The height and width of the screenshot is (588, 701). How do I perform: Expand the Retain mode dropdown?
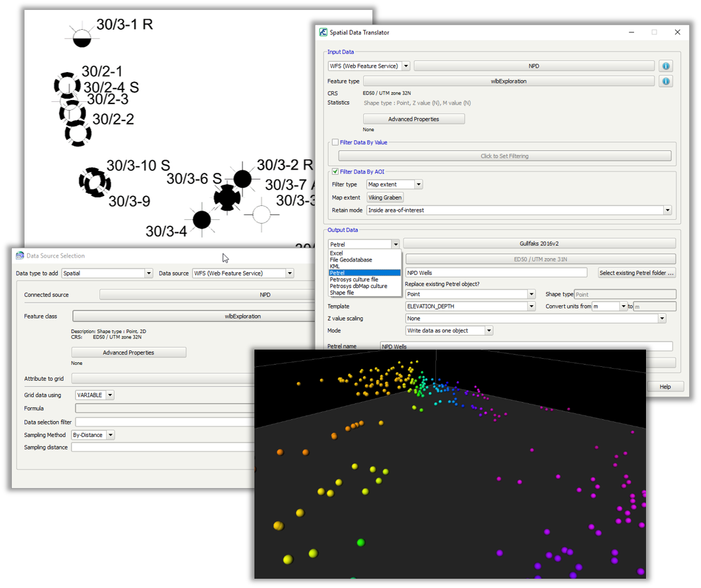667,210
